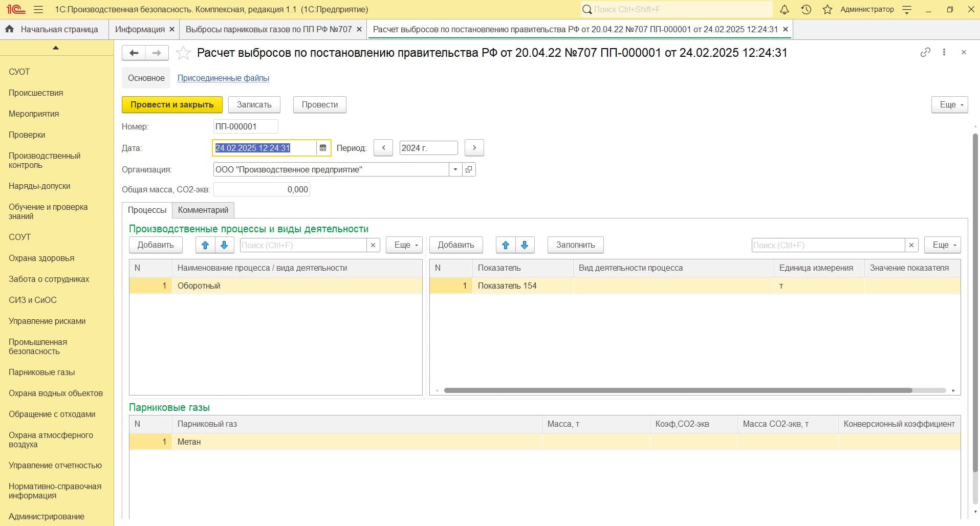Select Метан row in gases table
Image resolution: width=980 pixels, height=526 pixels.
(x=545, y=442)
